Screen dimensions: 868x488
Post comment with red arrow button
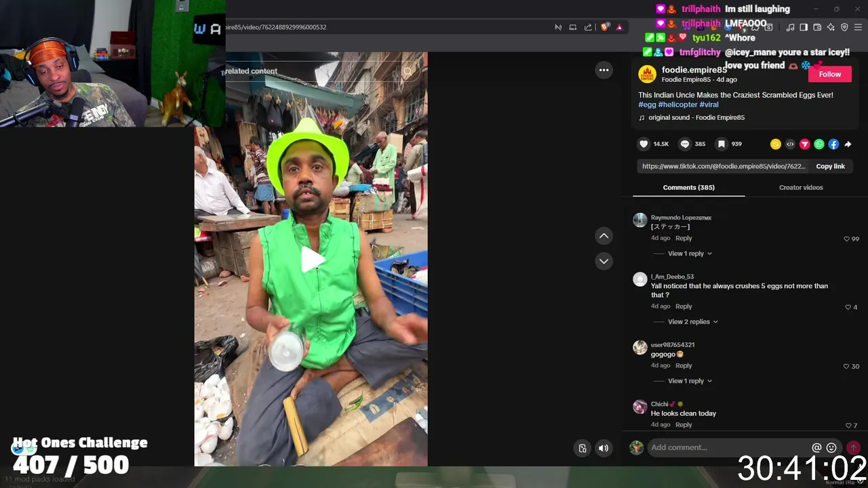853,447
